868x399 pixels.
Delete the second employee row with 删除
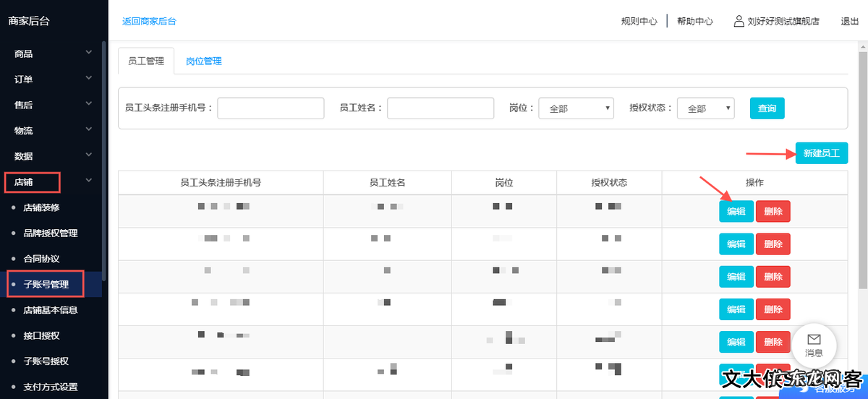773,244
